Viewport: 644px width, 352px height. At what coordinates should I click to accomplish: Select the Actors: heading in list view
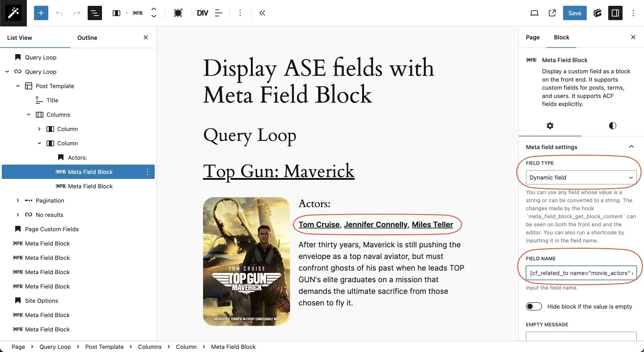[78, 157]
